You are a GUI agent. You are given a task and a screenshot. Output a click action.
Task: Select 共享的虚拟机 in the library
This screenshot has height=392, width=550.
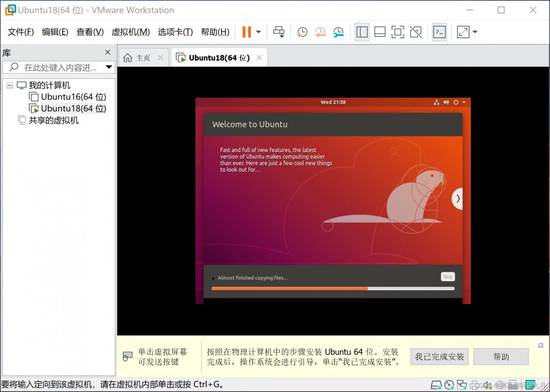tap(53, 120)
